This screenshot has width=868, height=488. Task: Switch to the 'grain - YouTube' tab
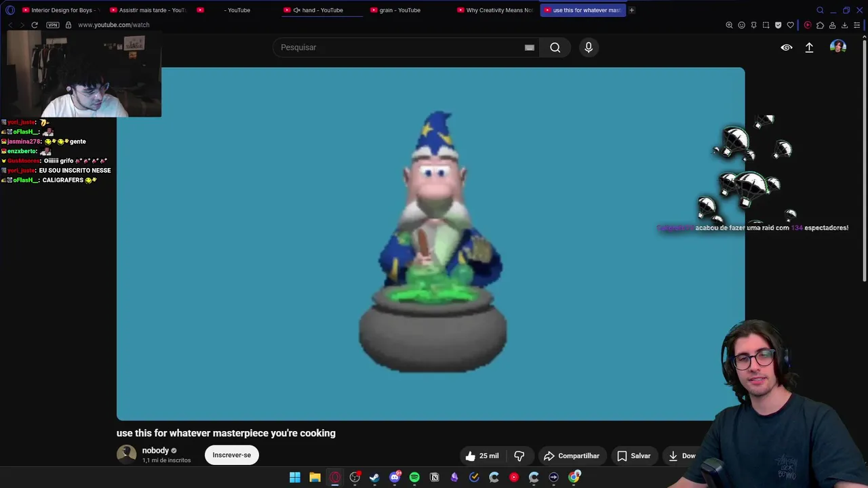pyautogui.click(x=408, y=10)
